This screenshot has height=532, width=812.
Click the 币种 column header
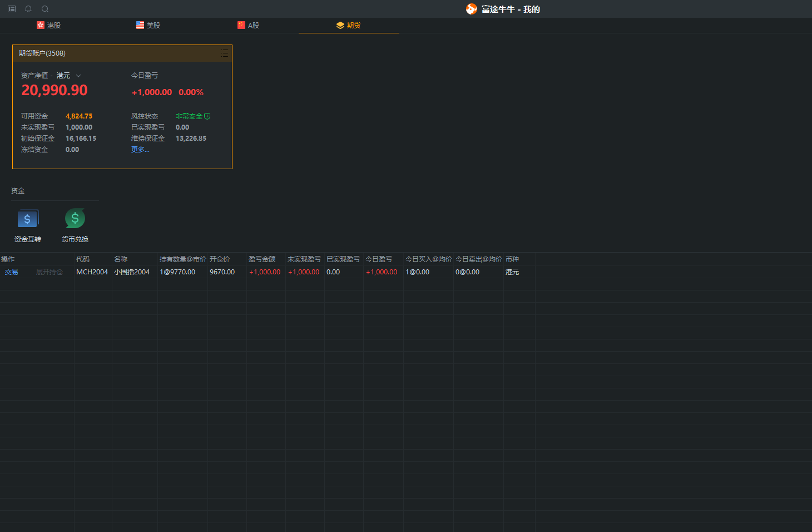[x=512, y=259]
